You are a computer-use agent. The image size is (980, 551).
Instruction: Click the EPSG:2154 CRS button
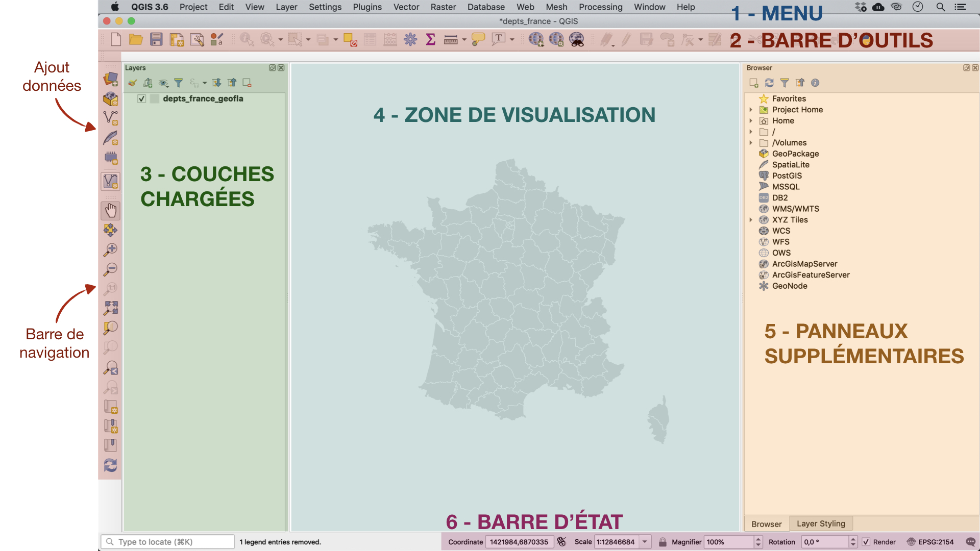pos(930,542)
